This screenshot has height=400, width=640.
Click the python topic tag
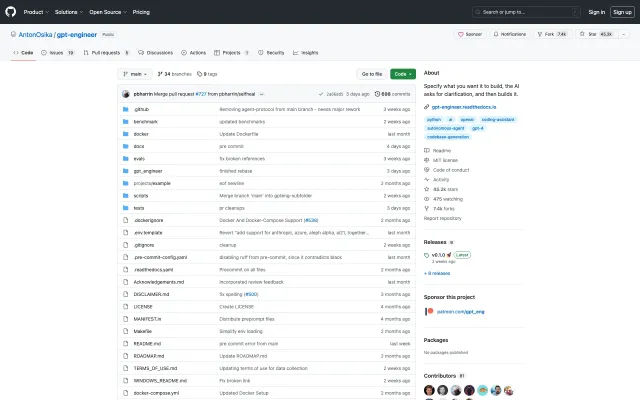click(x=434, y=120)
